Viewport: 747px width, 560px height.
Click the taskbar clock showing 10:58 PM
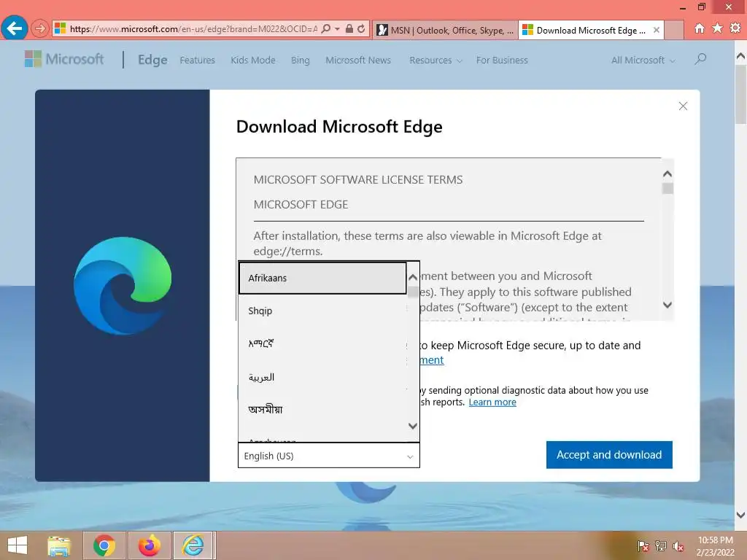[715, 545]
